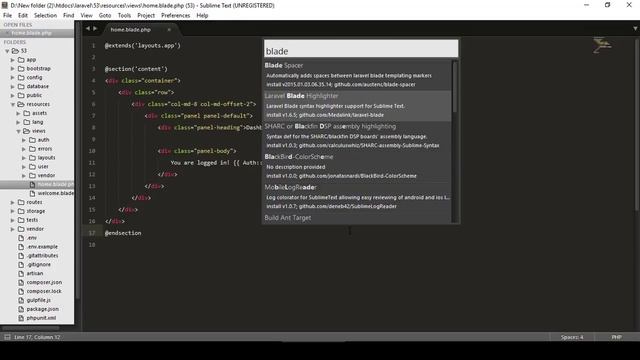Screen dimensions: 640x360
Task: Change syntax via PHP status label
Action: 616,337
